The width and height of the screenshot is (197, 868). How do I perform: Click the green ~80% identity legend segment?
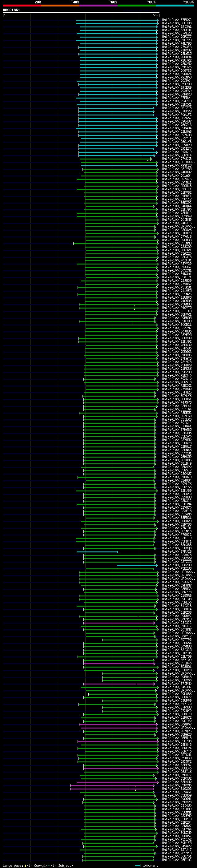click(x=137, y=6)
